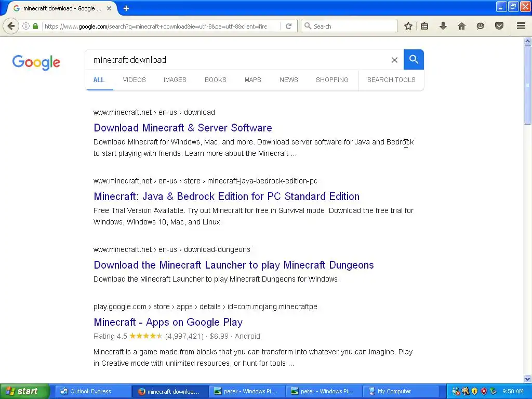Click the red shield tray icon
532x399 pixels.
click(484, 391)
